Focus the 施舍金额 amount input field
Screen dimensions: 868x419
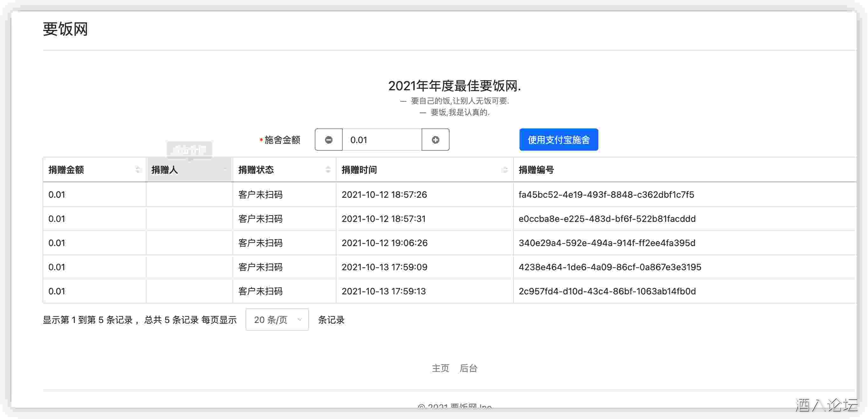[382, 140]
